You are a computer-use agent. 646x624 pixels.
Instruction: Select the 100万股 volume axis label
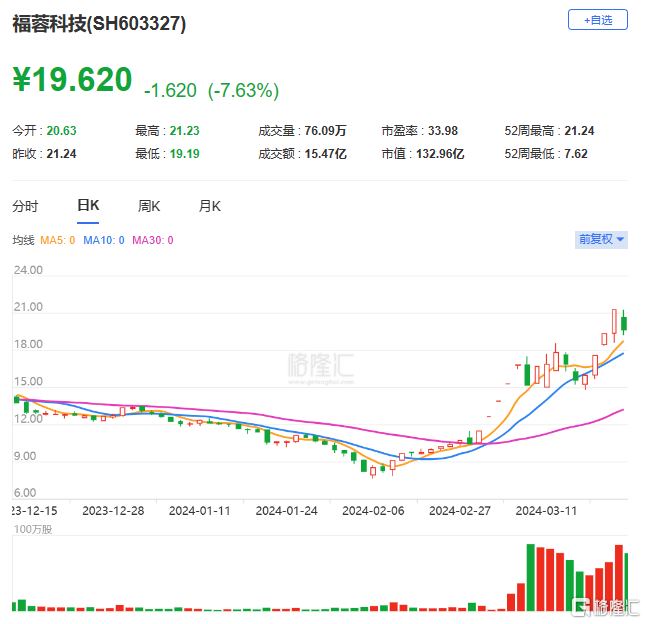click(33, 529)
